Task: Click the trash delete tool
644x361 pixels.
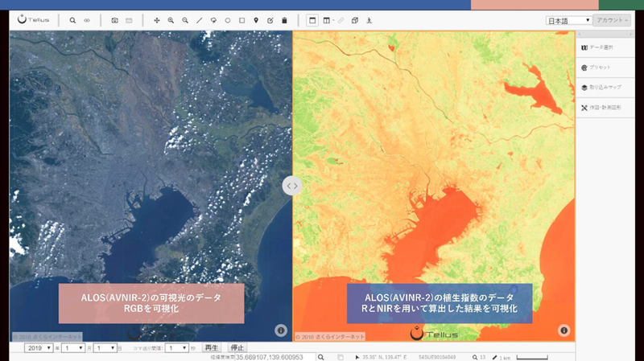Action: click(284, 21)
